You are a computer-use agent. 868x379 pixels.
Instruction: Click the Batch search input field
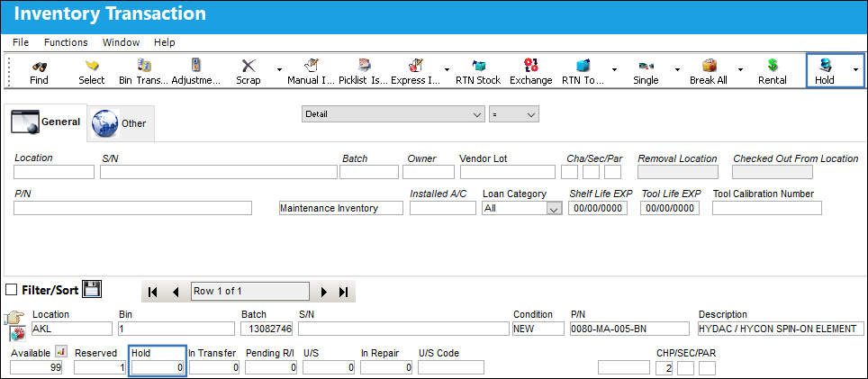pos(368,172)
